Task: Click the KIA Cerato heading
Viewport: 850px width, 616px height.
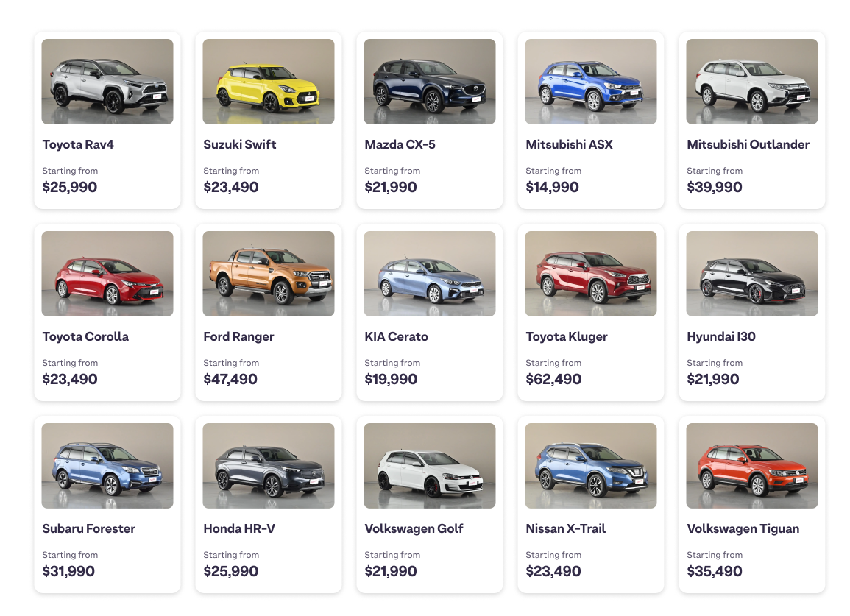Action: point(396,336)
